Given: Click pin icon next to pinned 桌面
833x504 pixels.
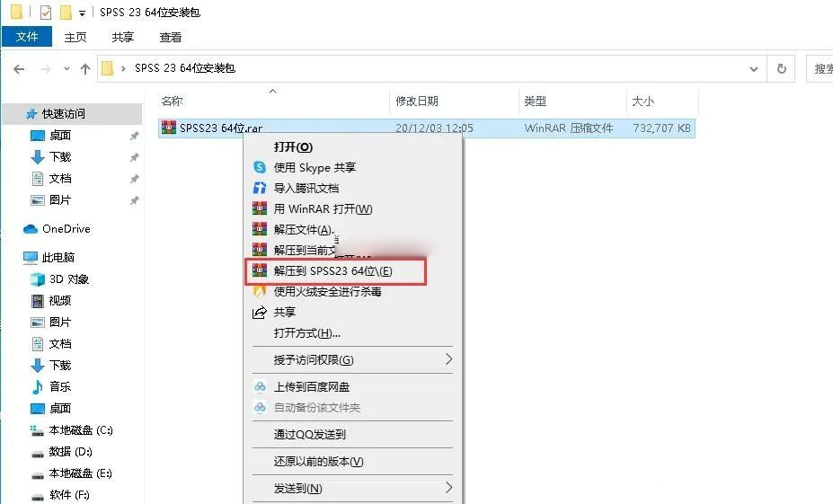Looking at the screenshot, I should tap(135, 136).
